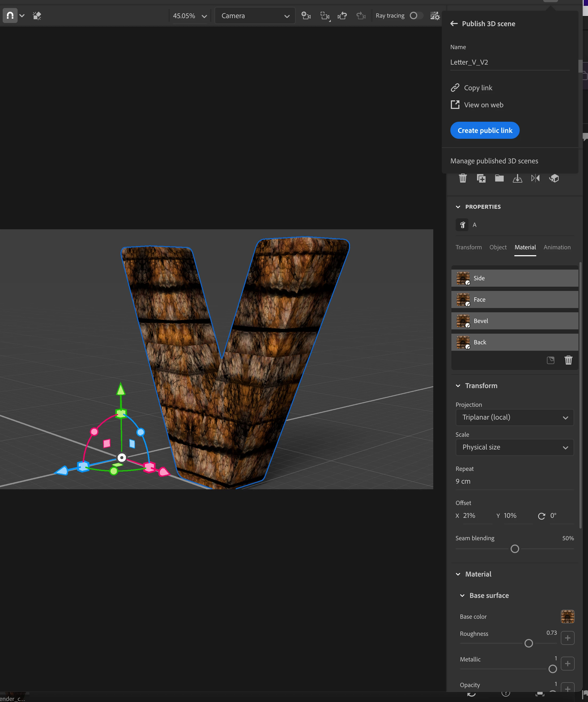Collapse the Transform section

click(x=458, y=385)
